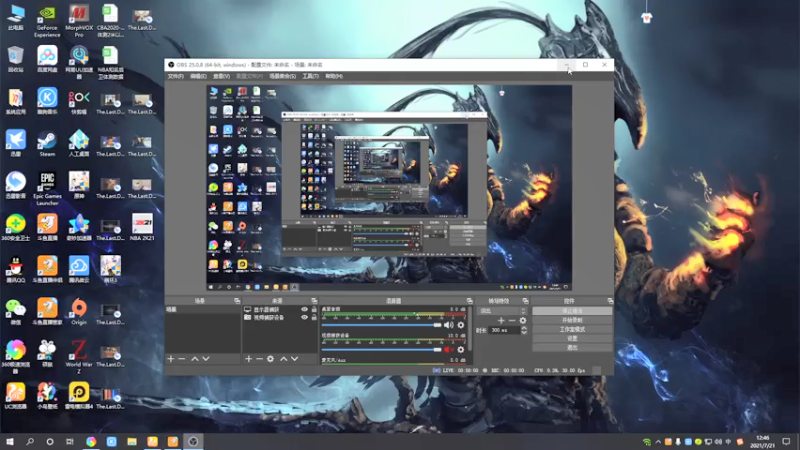Move the selected source down
The width and height of the screenshot is (800, 450).
295,359
